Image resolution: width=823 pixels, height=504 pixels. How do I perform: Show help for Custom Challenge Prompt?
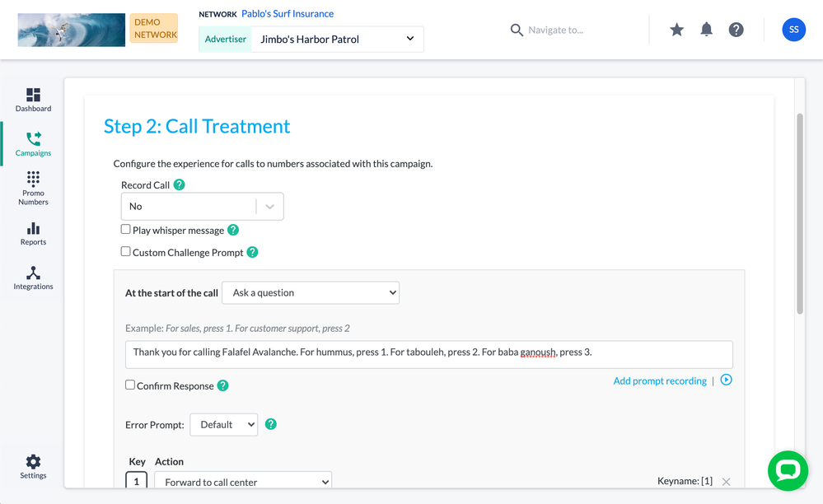pyautogui.click(x=253, y=252)
